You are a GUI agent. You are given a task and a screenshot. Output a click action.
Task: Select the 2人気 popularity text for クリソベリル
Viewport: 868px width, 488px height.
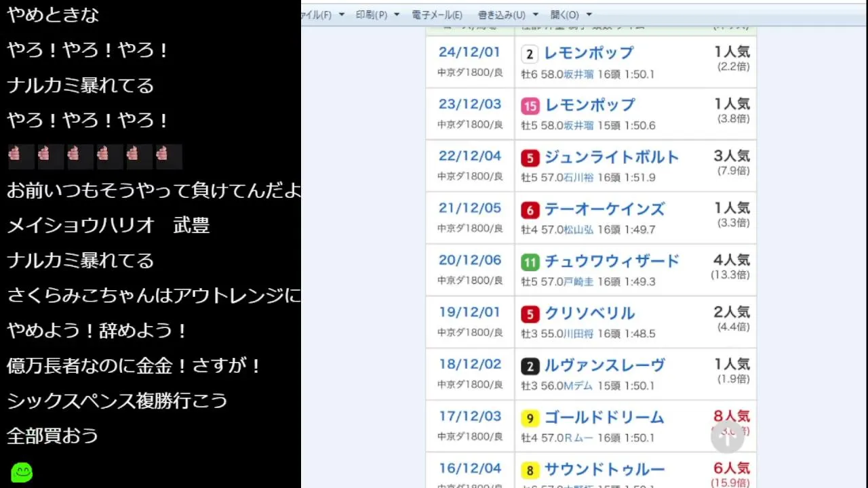(x=732, y=312)
